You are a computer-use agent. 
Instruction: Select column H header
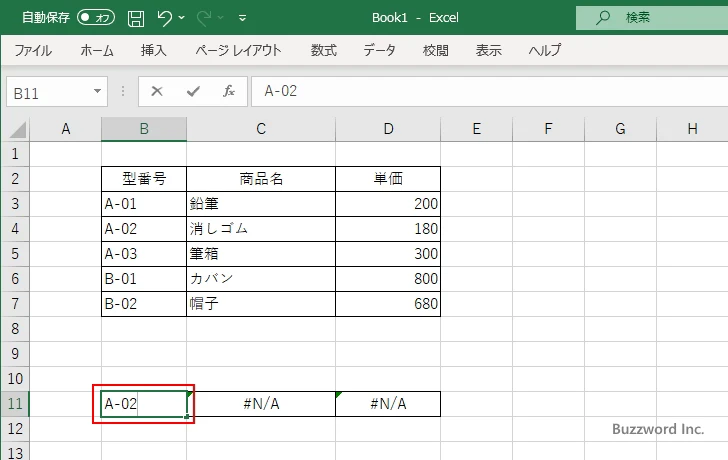(692, 129)
